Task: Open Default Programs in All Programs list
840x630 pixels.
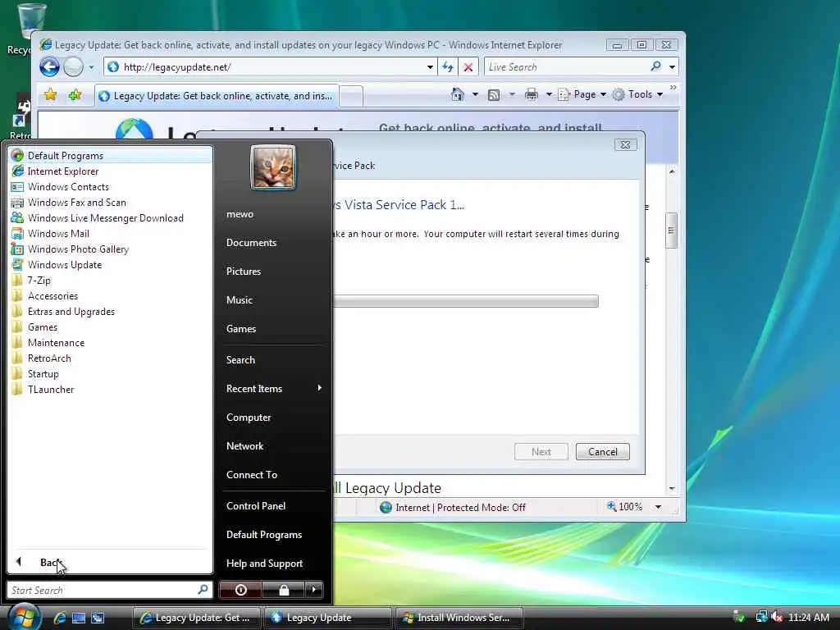Action: (x=111, y=155)
